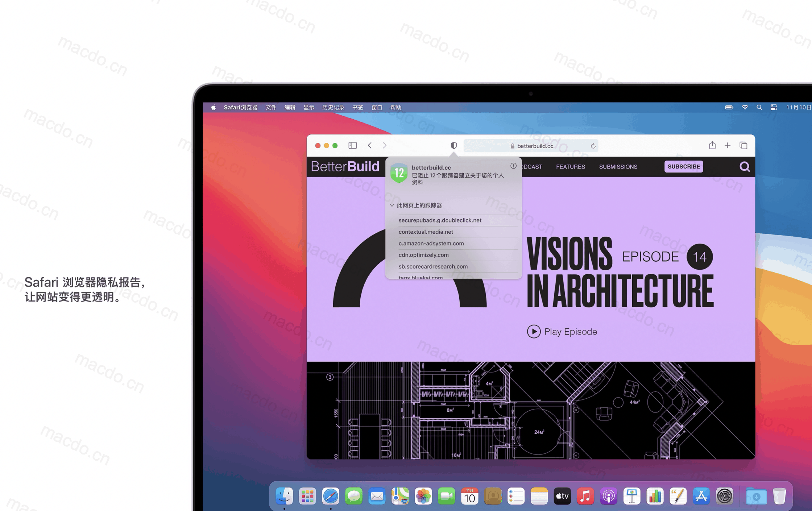The image size is (812, 511).
Task: Click FEATURES tab on BetterBuild site
Action: [x=569, y=167]
